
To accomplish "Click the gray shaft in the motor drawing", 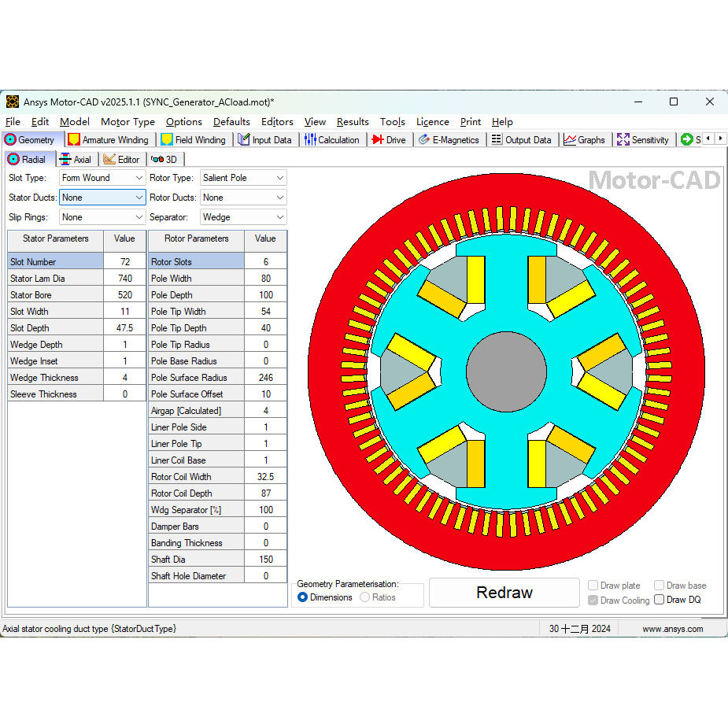I will [x=506, y=372].
